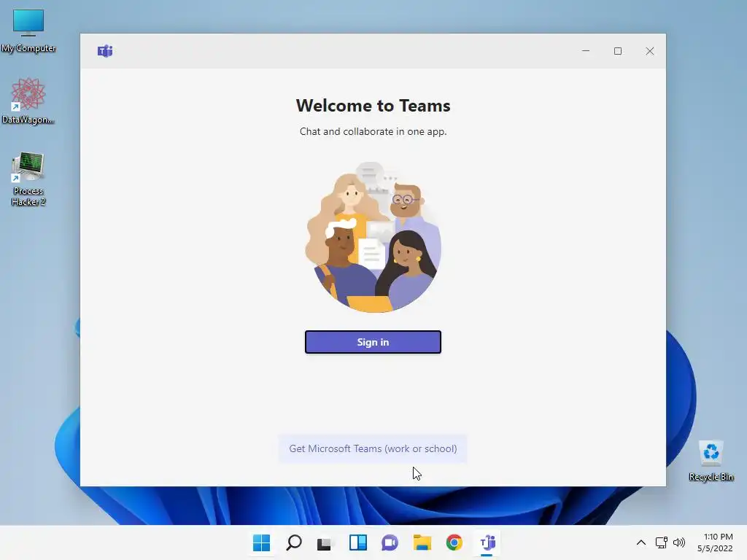Open the Windows Start menu
The image size is (747, 560).
[262, 542]
